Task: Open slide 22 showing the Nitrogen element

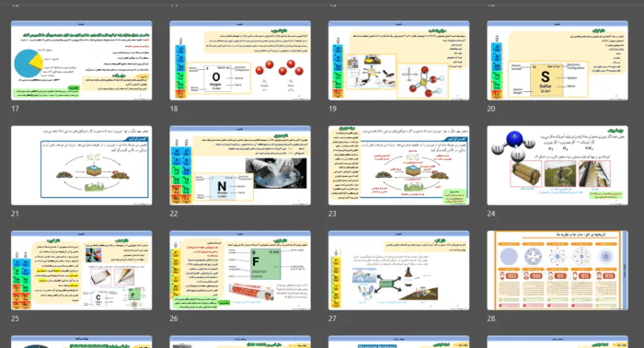Action: 240,165
